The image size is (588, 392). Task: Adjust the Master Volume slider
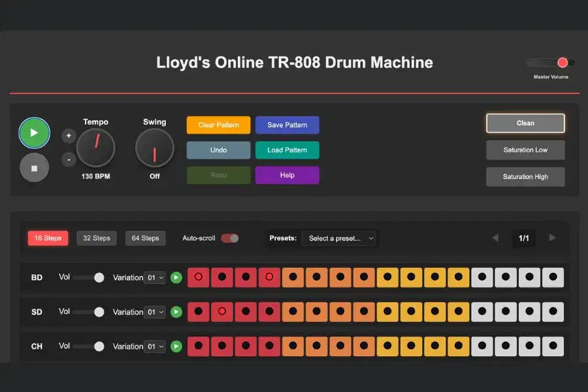coord(551,63)
